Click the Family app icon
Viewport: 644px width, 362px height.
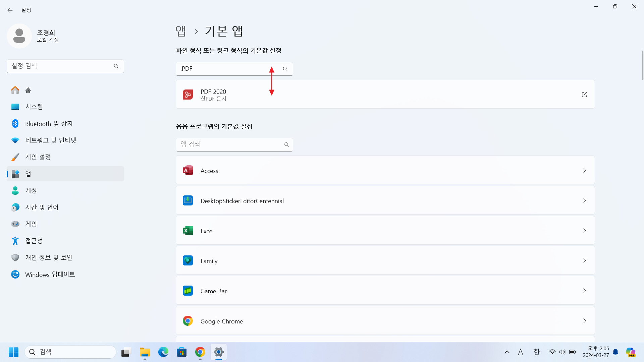point(188,260)
